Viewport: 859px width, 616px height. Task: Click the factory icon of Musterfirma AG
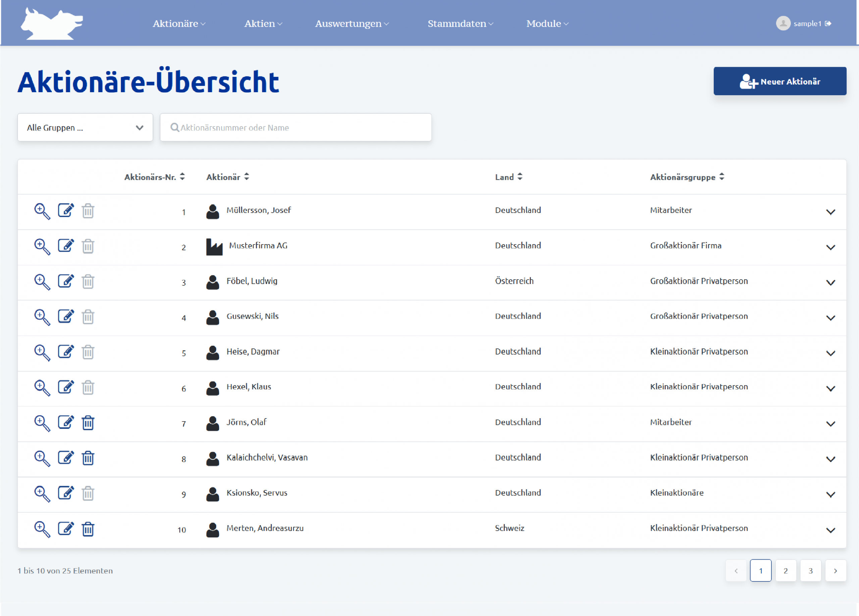click(x=214, y=247)
